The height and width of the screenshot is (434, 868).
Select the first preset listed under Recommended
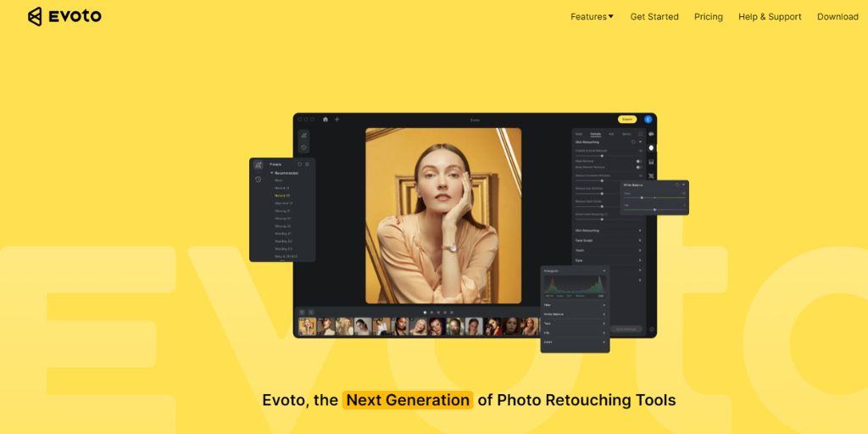(279, 180)
